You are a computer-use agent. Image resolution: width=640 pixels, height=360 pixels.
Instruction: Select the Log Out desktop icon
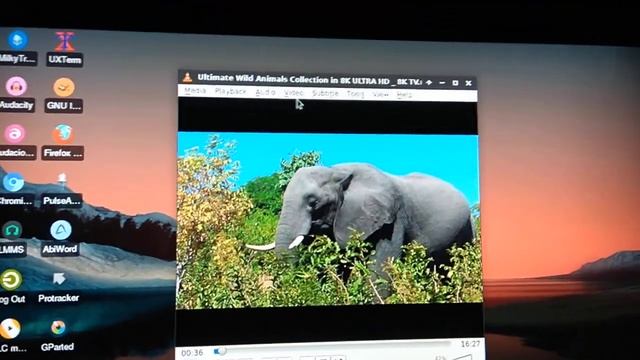[x=11, y=280]
